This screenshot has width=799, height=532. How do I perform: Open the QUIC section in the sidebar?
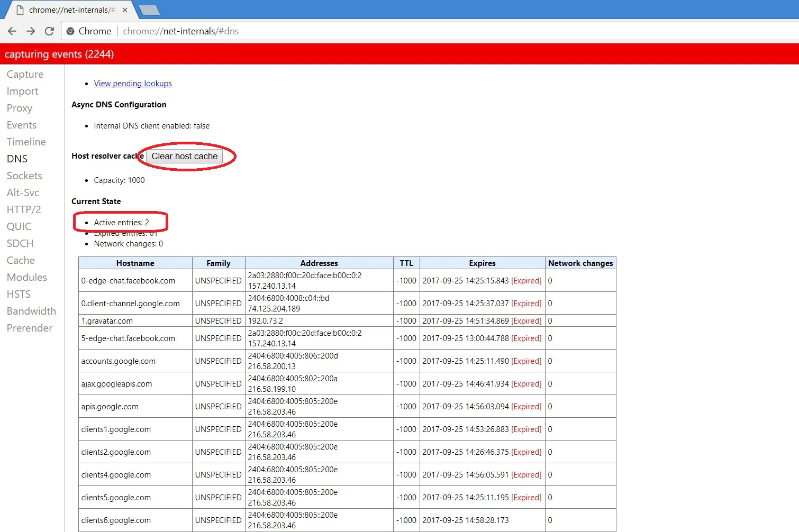19,226
